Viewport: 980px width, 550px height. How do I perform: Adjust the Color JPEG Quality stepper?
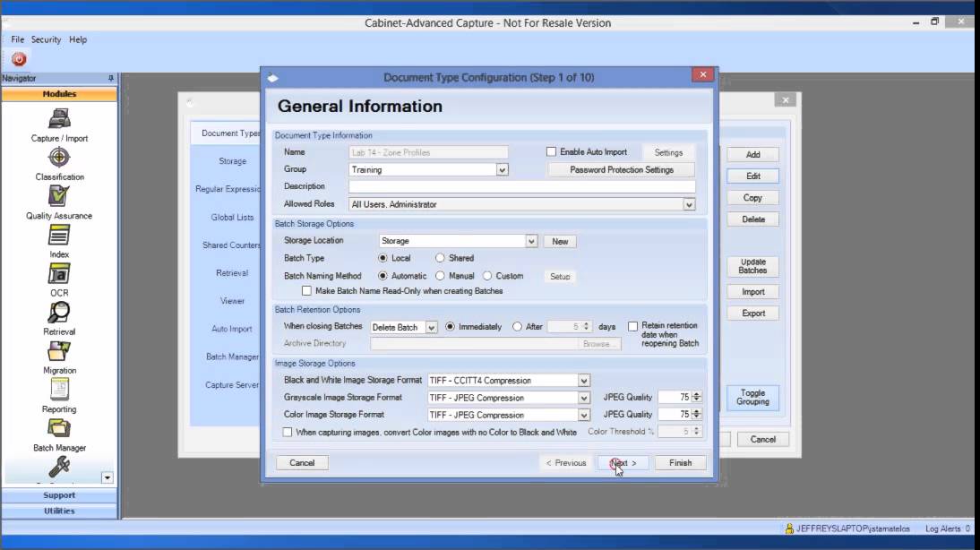[696, 415]
